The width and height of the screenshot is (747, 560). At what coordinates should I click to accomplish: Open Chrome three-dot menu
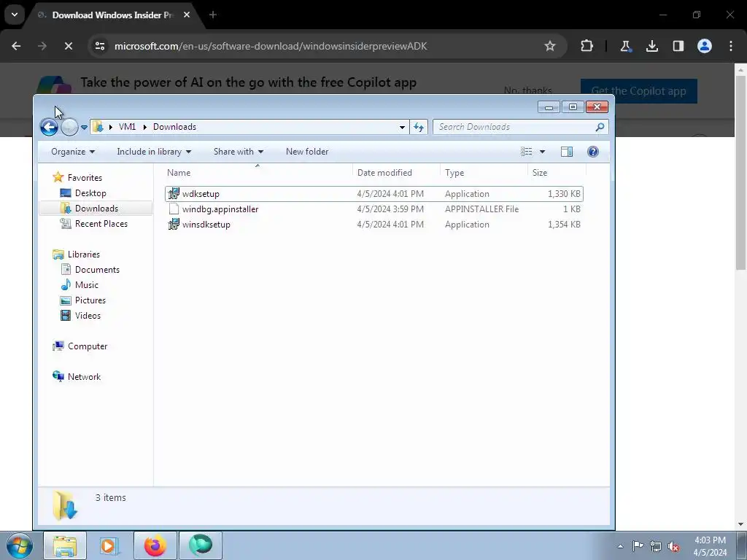point(731,46)
